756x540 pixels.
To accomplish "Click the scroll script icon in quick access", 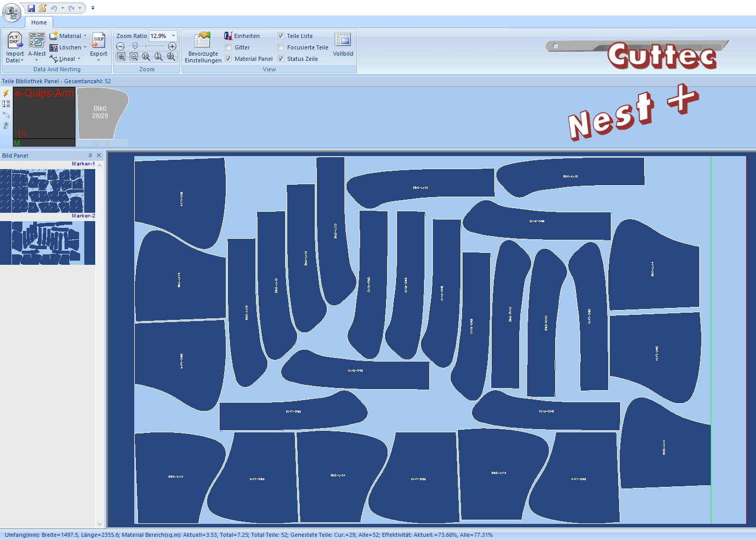I will [x=43, y=8].
